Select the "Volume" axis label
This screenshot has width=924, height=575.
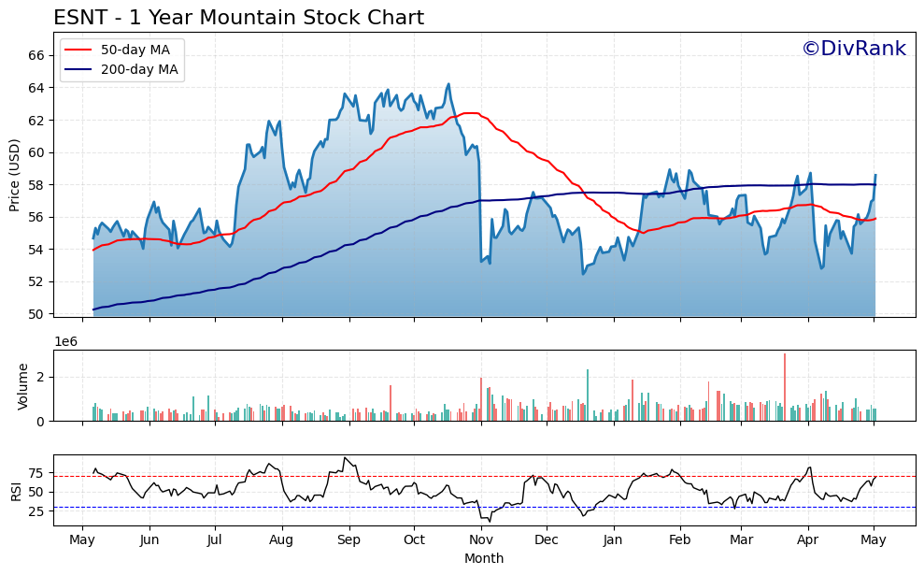click(23, 386)
